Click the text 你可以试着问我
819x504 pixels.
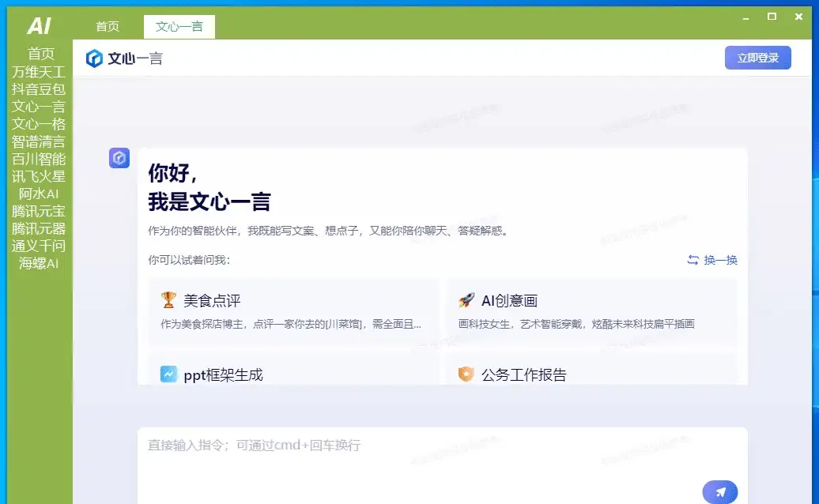pos(189,260)
